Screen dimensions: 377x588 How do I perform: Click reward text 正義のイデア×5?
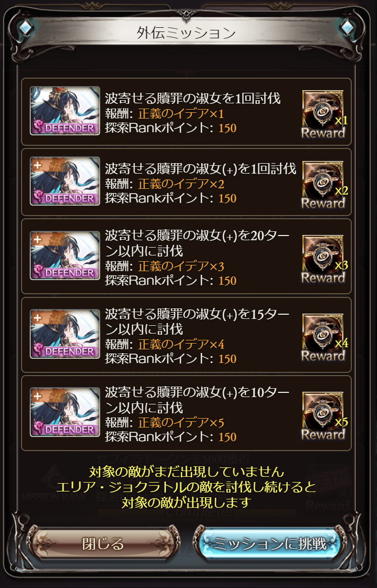coord(181,422)
